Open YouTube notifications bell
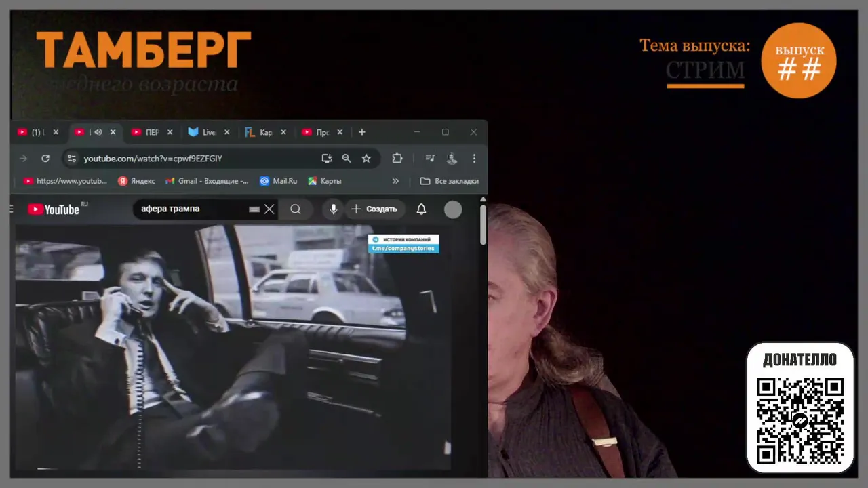This screenshot has width=868, height=488. (x=421, y=209)
